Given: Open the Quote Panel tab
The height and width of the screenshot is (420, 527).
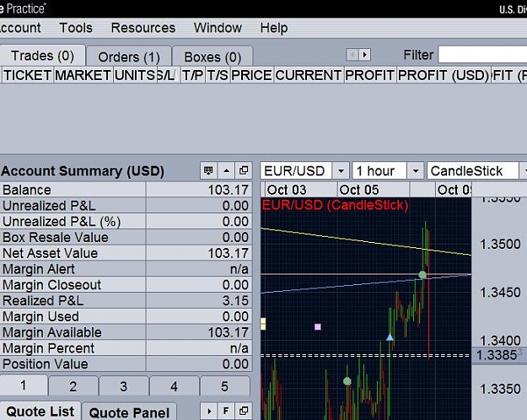Looking at the screenshot, I should (x=129, y=412).
